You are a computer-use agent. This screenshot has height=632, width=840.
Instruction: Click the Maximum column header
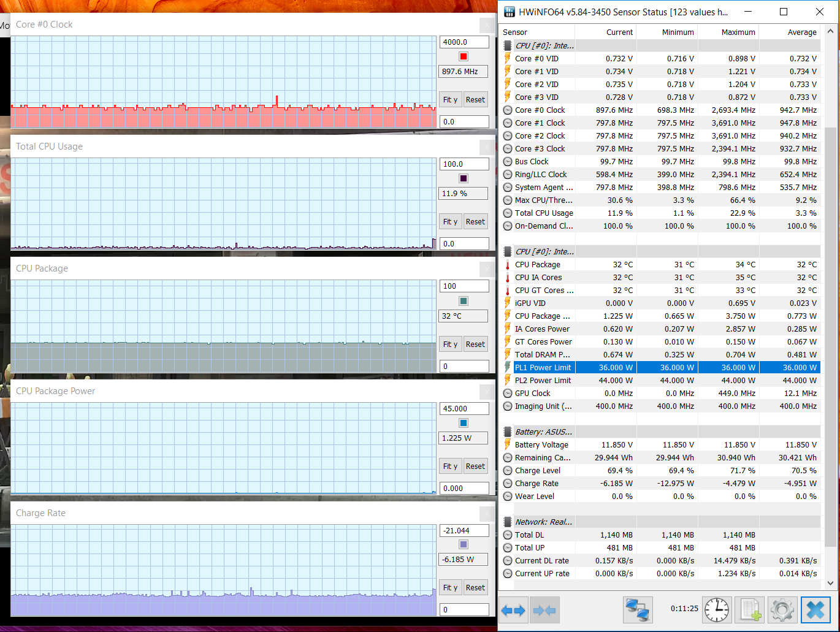(x=728, y=32)
